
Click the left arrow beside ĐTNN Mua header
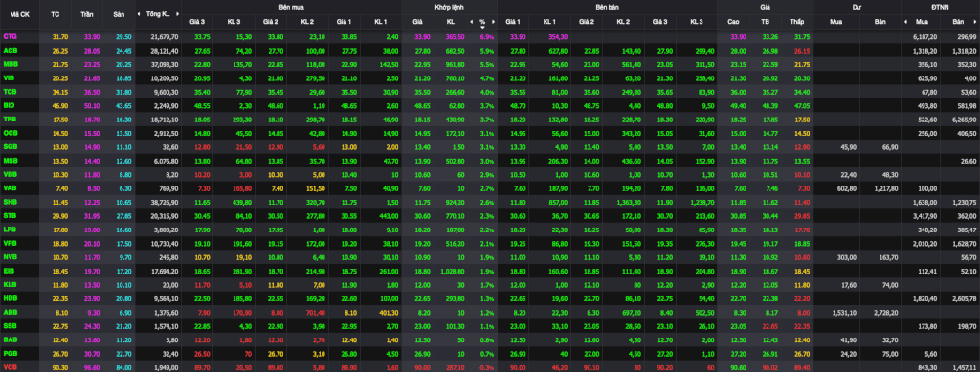pos(905,21)
